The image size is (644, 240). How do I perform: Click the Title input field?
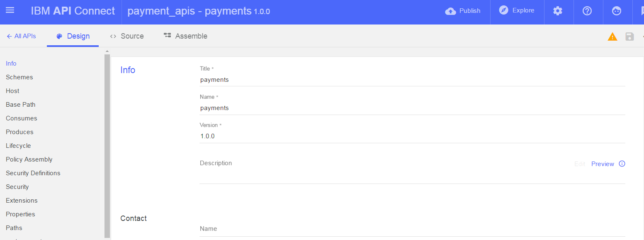pos(412,80)
